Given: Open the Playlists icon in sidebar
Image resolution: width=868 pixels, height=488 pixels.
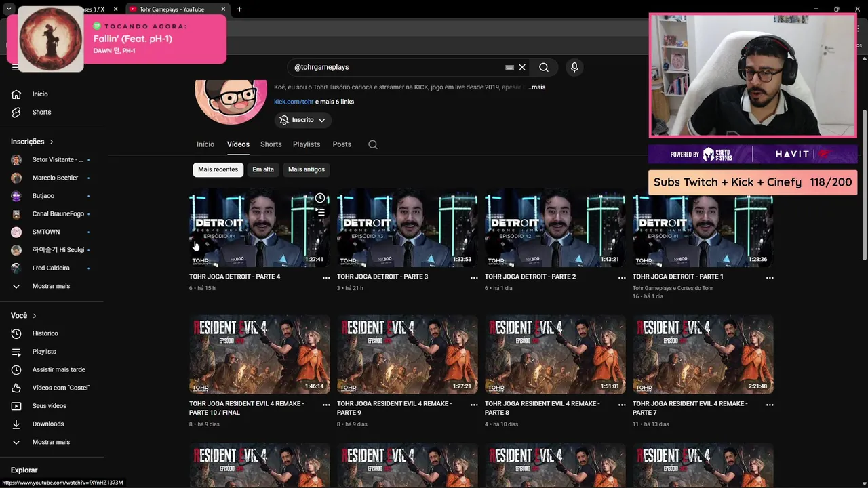Looking at the screenshot, I should [x=16, y=352].
